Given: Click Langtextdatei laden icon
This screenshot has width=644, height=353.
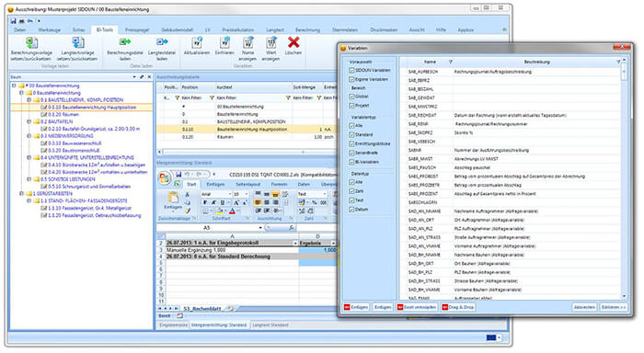Looking at the screenshot, I should (x=162, y=42).
